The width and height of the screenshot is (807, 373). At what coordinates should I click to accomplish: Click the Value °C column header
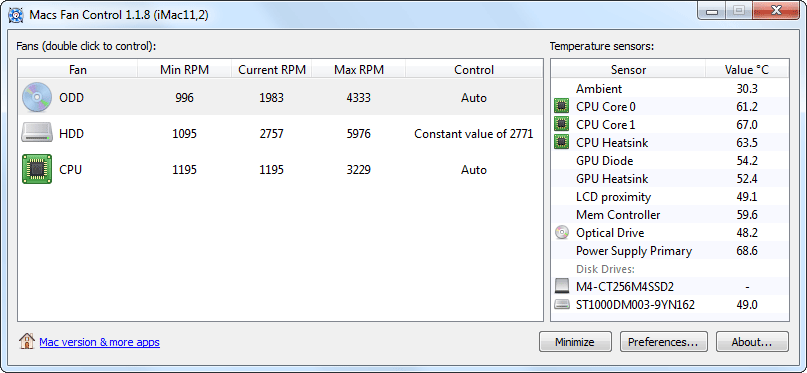746,69
